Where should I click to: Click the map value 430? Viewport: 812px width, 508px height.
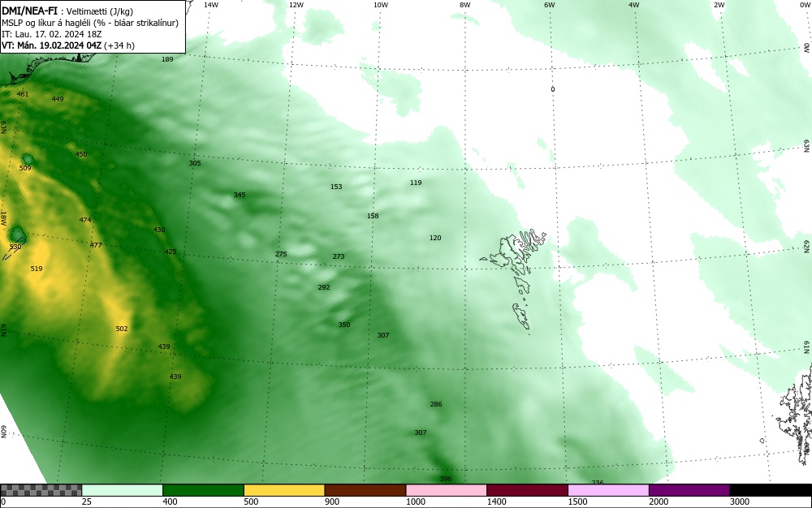(159, 230)
